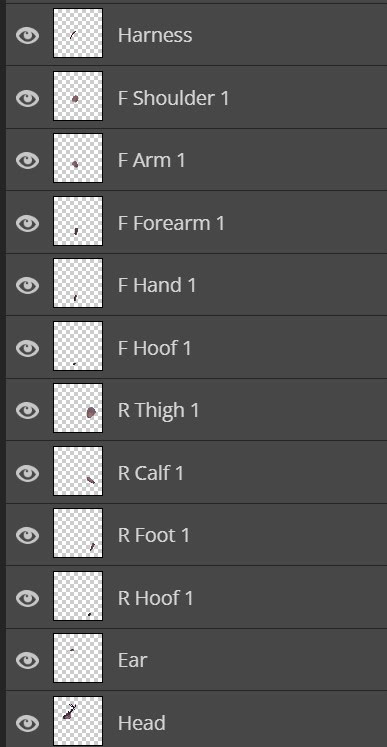
Task: Toggle eye icon for F Forearm 1
Action: (28, 223)
